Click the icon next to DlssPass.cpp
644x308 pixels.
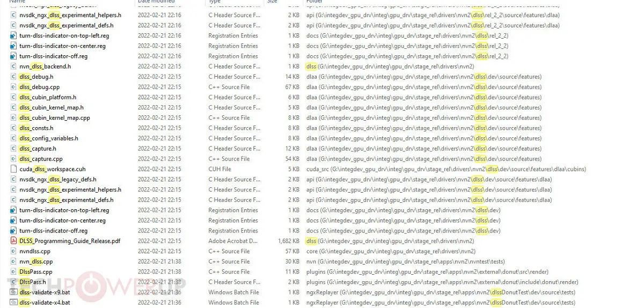pos(14,272)
